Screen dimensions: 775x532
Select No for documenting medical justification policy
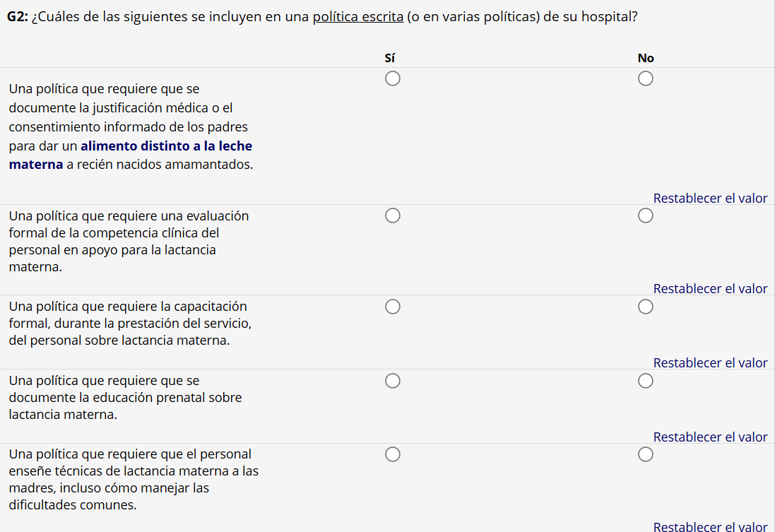(646, 79)
